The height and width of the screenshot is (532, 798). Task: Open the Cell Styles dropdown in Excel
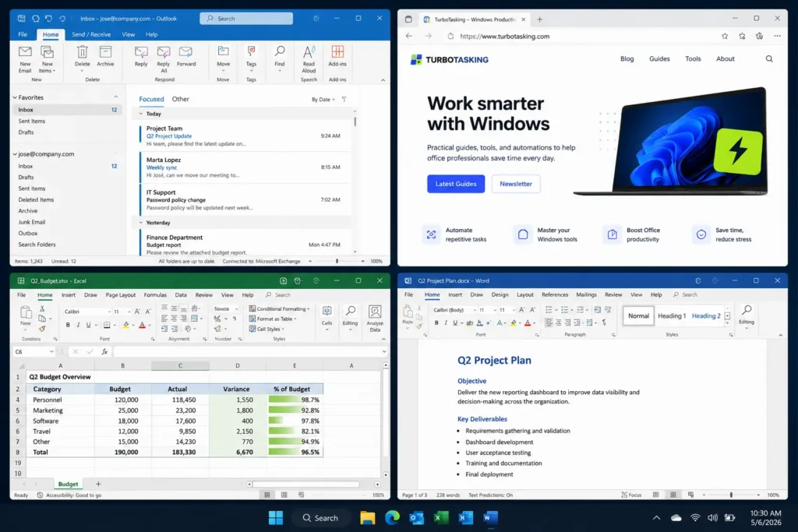coord(267,329)
